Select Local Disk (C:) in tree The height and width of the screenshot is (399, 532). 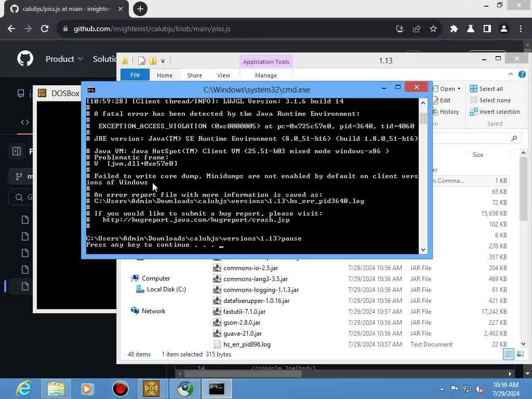pyautogui.click(x=161, y=289)
